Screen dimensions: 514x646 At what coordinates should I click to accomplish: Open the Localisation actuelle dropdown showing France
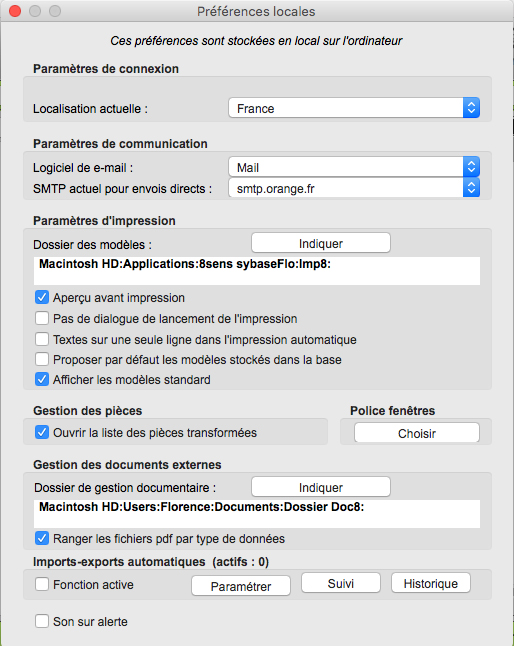(354, 108)
